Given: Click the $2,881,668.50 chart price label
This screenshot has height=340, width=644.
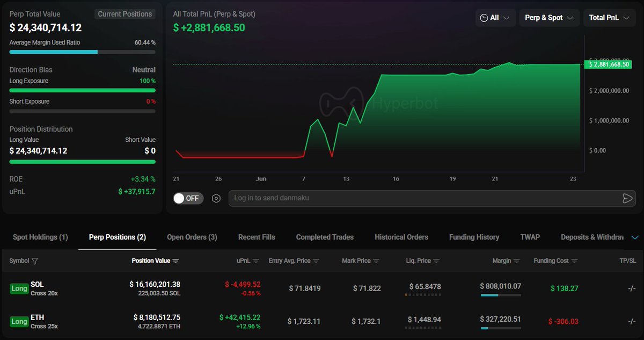Looking at the screenshot, I should (x=609, y=64).
